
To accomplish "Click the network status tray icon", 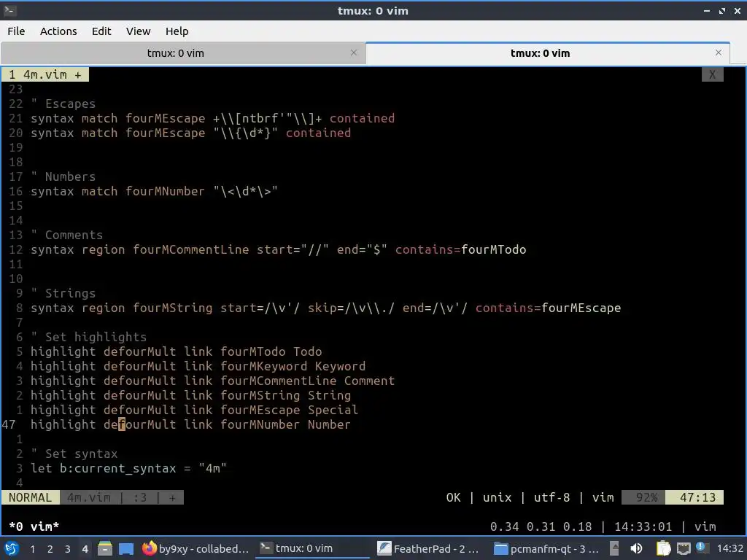I will pos(684,548).
